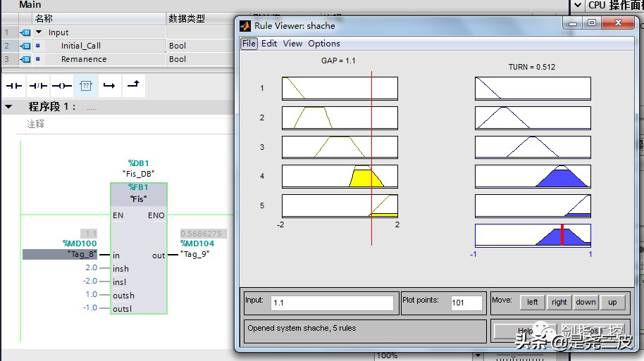The width and height of the screenshot is (644, 361).
Task: Insert output coil instruction
Action: [62, 86]
